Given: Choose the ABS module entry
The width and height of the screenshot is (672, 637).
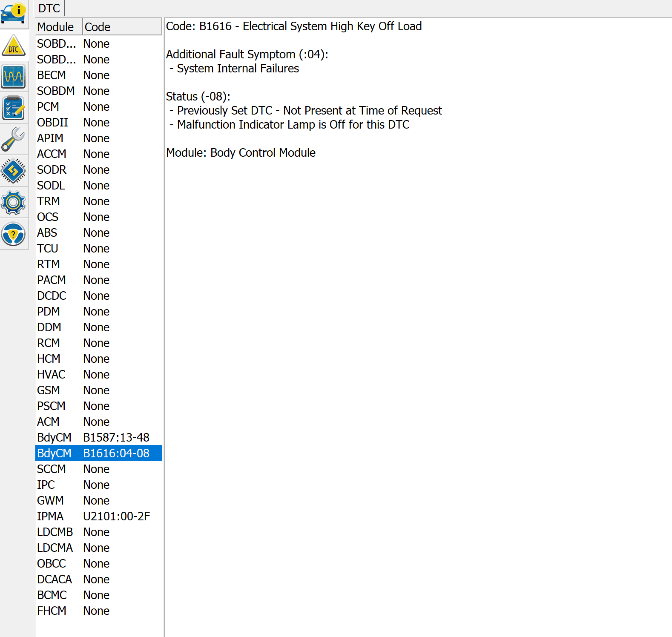Looking at the screenshot, I should click(x=98, y=232).
